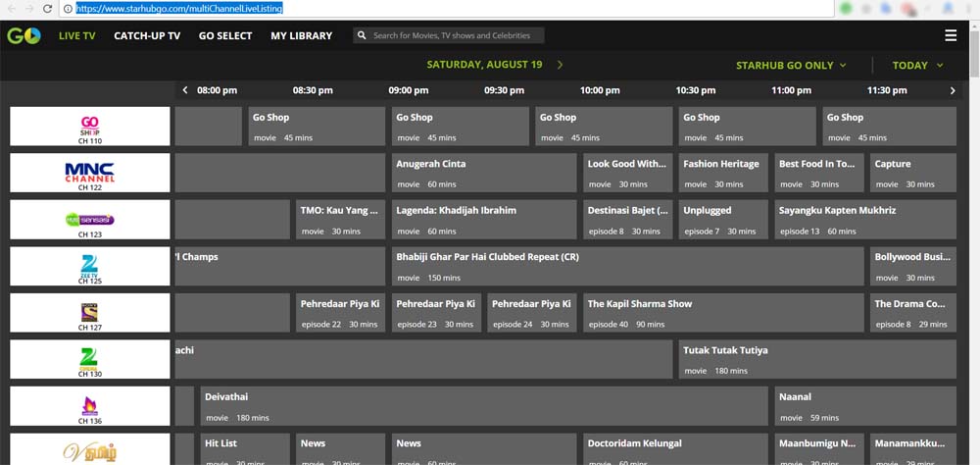Select Capture program on MNC
Image resolution: width=980 pixels, height=465 pixels.
point(913,173)
